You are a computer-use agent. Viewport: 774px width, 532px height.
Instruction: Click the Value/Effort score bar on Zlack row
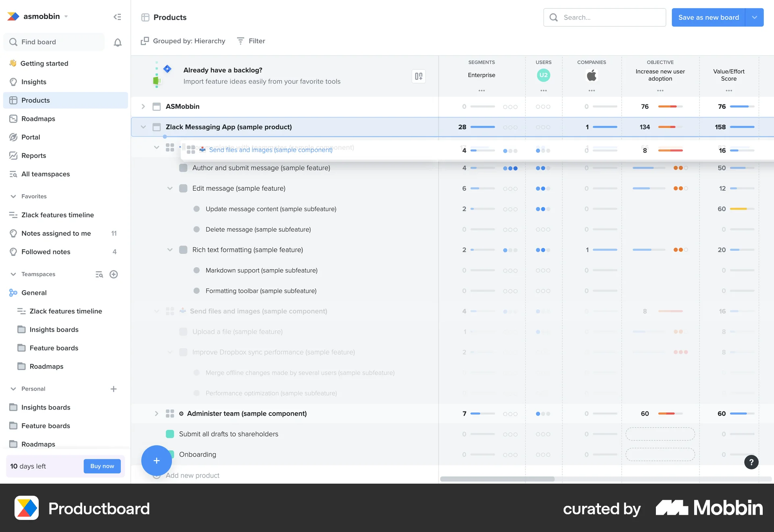tap(743, 127)
